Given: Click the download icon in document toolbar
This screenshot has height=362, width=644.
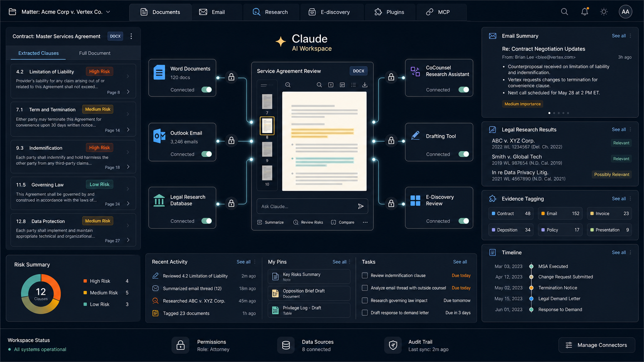Looking at the screenshot, I should point(365,85).
